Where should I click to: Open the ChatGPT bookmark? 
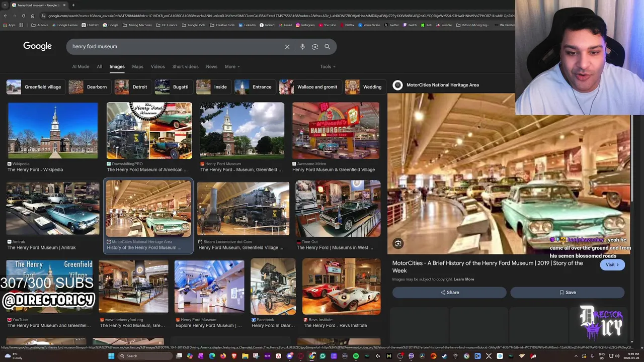click(90, 25)
